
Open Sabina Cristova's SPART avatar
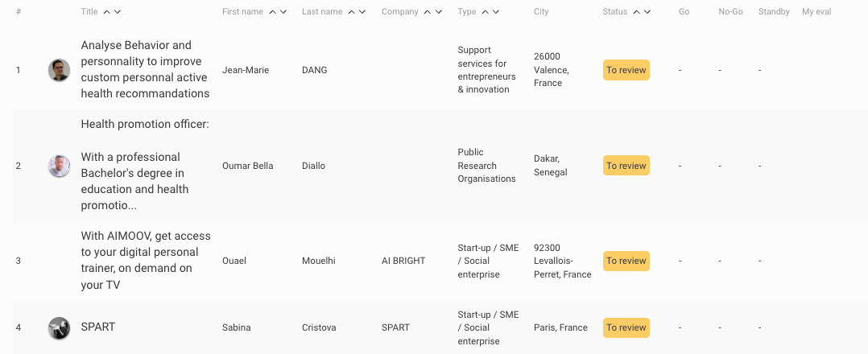click(x=59, y=328)
